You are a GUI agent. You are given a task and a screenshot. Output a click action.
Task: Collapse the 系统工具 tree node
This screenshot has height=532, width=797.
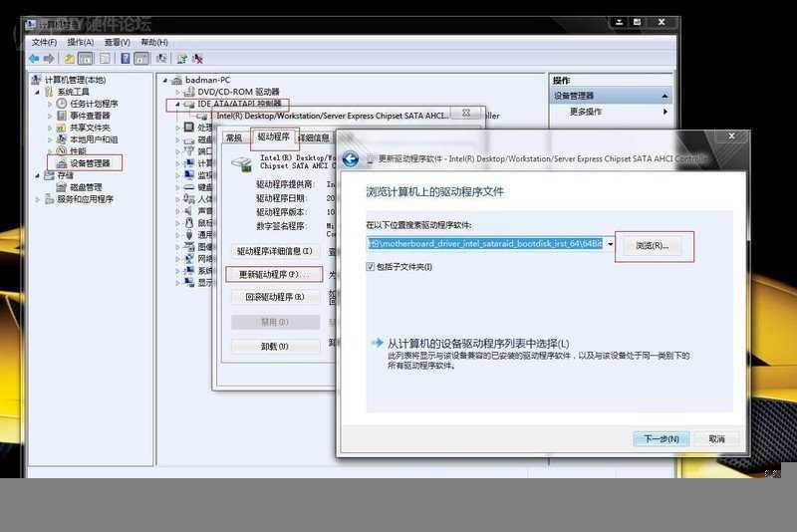click(x=38, y=93)
